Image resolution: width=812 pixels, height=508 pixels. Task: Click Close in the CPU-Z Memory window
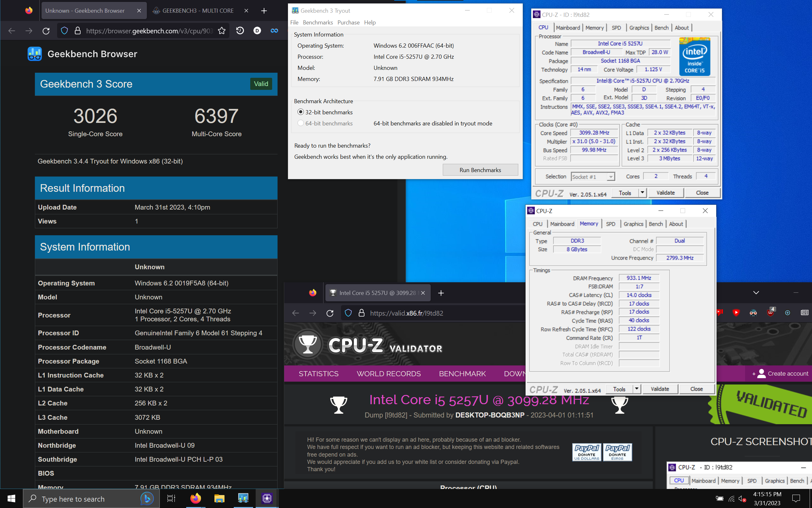pyautogui.click(x=697, y=389)
